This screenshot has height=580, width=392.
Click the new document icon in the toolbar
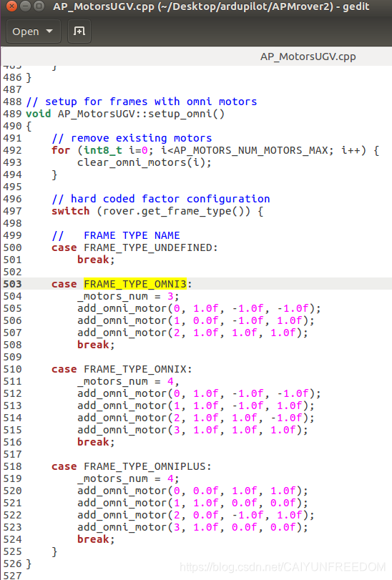point(79,31)
